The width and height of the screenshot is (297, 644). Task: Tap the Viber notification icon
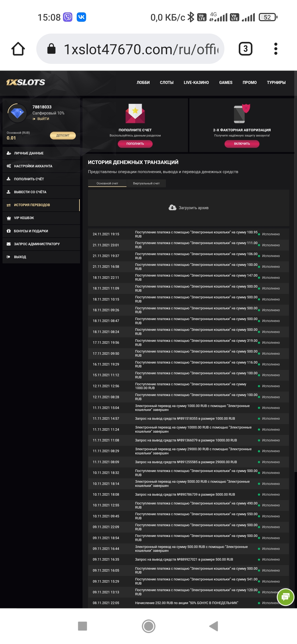pos(68,17)
